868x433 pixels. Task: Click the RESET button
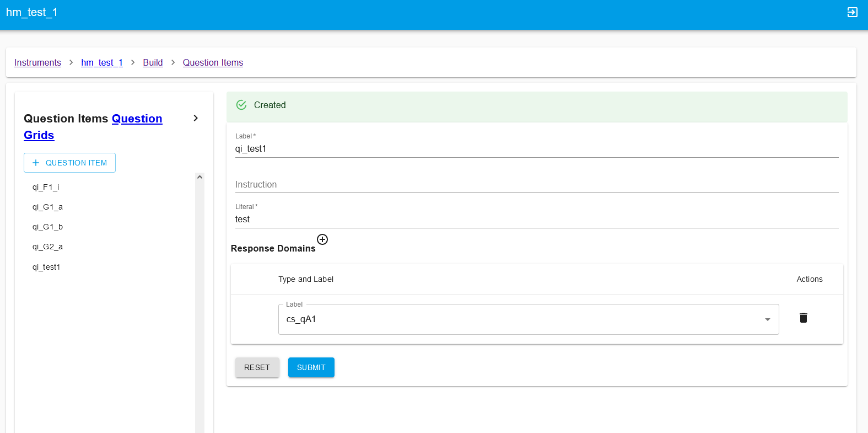tap(257, 367)
